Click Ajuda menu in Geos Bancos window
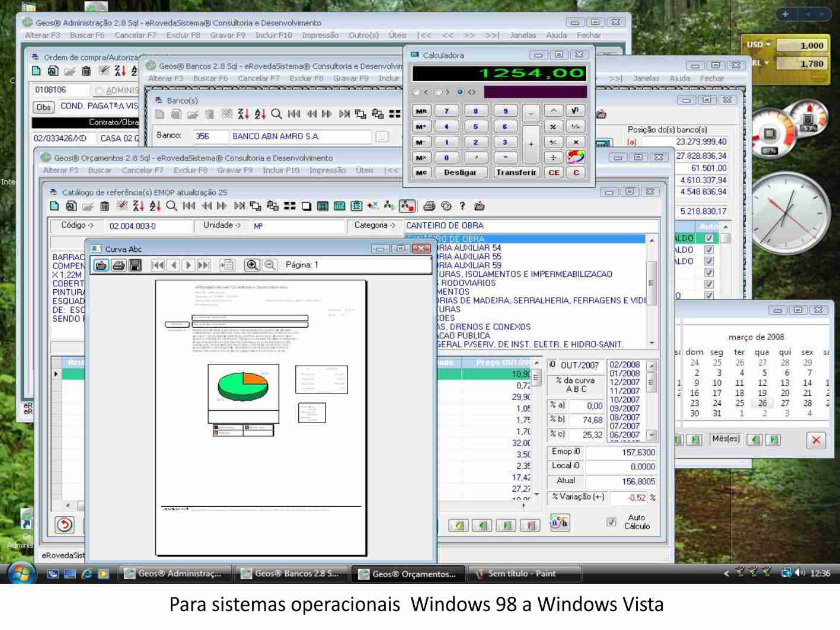Image resolution: width=840 pixels, height=630 pixels. 679,79
